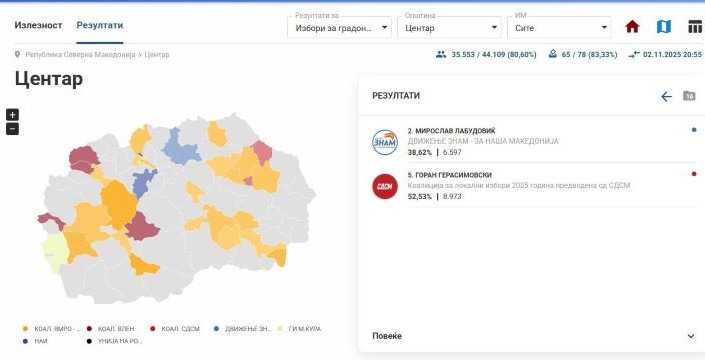Screen dimensions: 705x360
Task: Expand the Повеќе section chevron
Action: pyautogui.click(x=691, y=336)
